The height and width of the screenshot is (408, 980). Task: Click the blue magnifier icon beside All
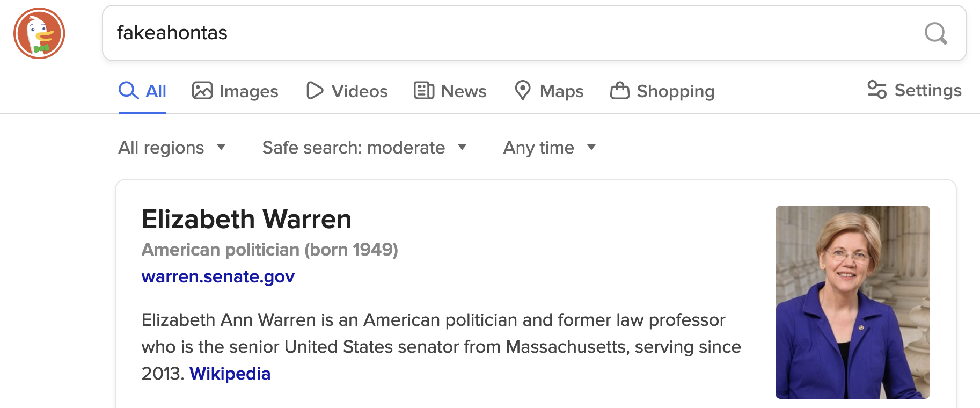[x=128, y=91]
